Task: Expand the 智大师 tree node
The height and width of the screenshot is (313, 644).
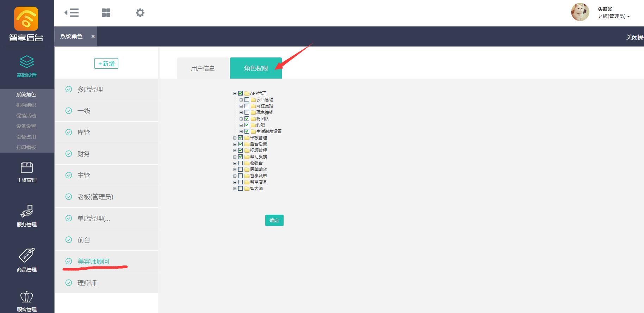Action: tap(235, 189)
